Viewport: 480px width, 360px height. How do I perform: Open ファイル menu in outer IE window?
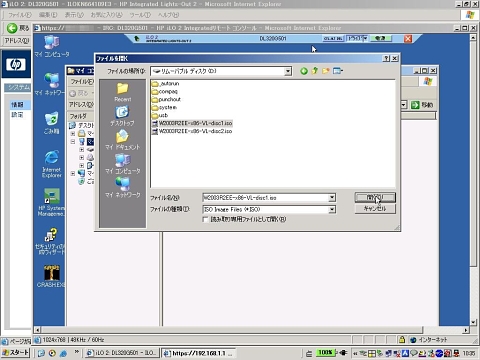(20, 15)
